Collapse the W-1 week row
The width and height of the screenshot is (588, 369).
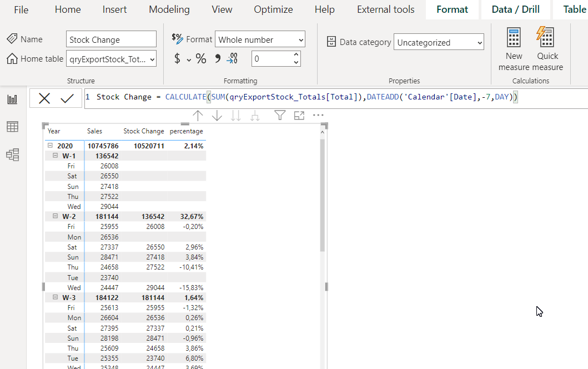[55, 155]
